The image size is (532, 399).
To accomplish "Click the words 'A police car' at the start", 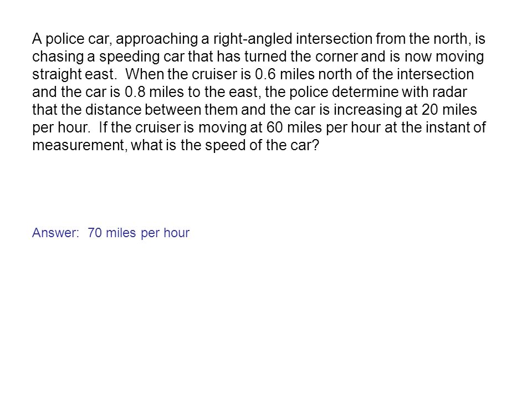I will coord(72,39).
